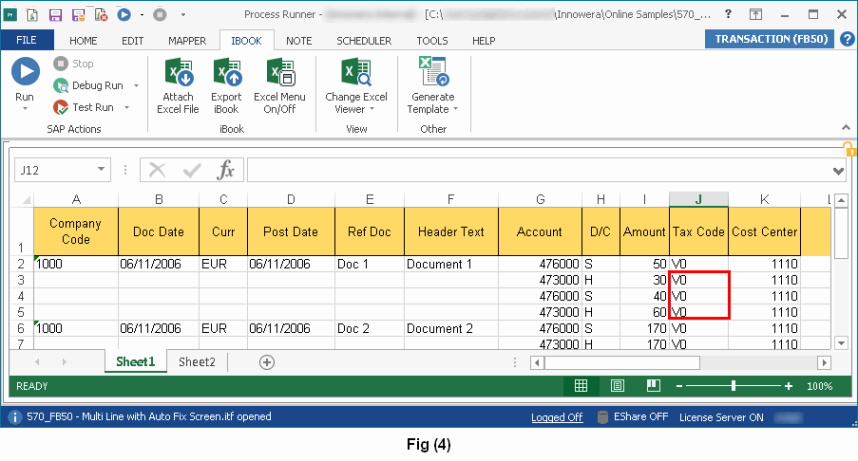Select column J header
This screenshot has height=461, width=858.
699,200
